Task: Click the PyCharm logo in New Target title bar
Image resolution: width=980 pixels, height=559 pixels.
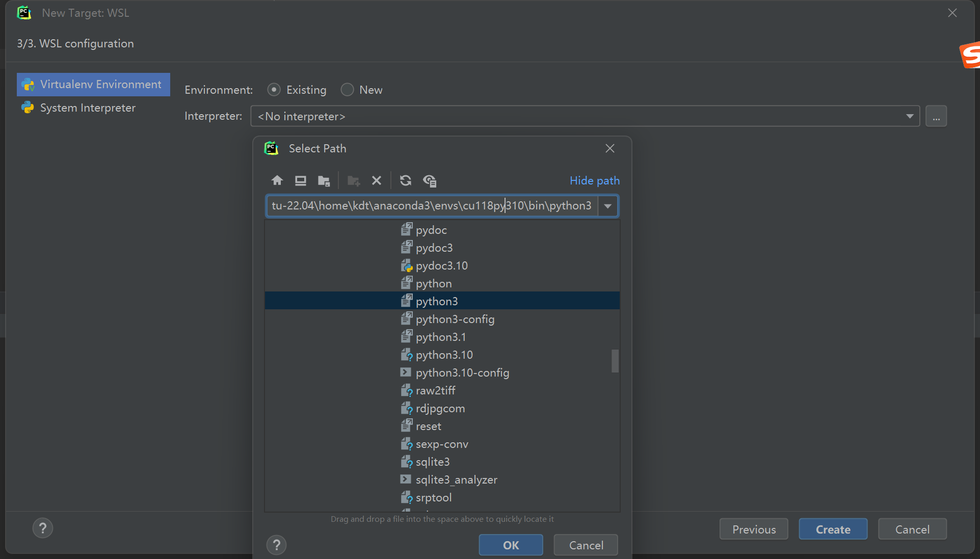Action: [x=24, y=13]
